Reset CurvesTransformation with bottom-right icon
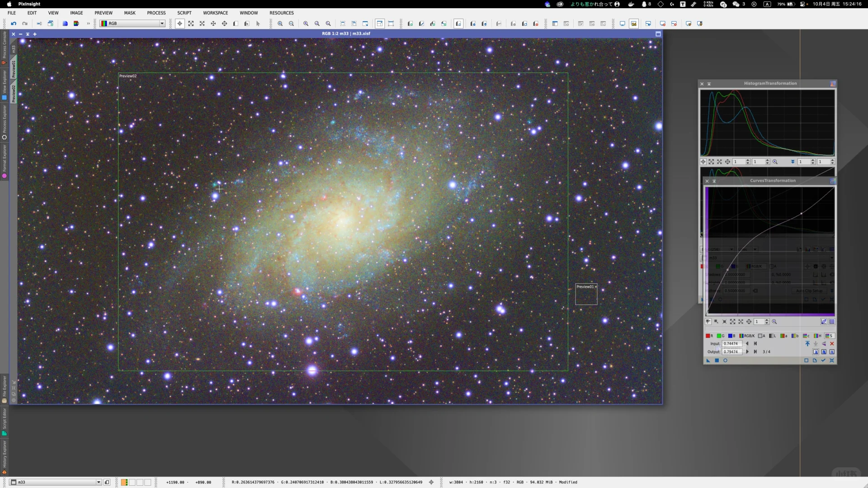 tap(832, 361)
